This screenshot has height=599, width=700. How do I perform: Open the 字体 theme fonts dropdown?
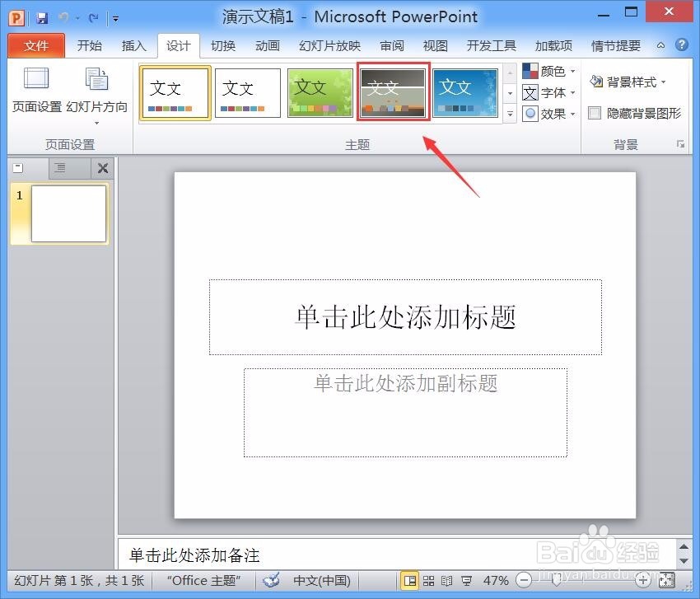click(548, 93)
